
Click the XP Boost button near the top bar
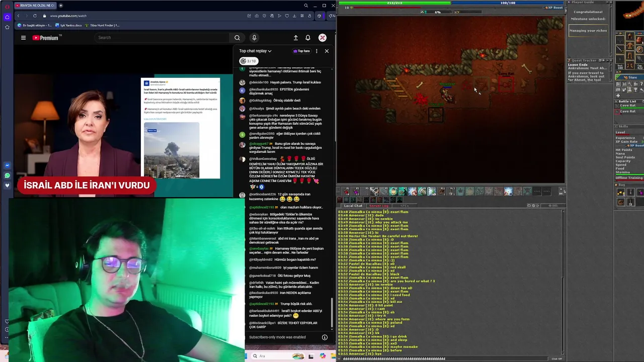click(554, 8)
